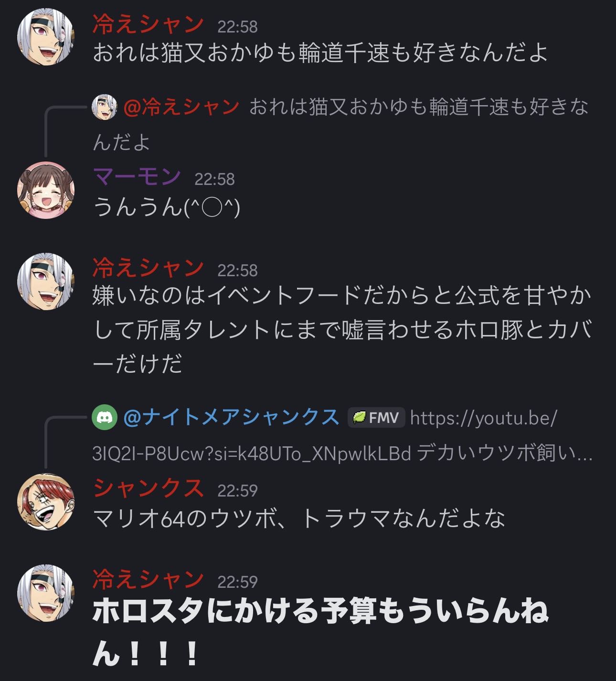Select the 冷えシャン username on the first message
The width and height of the screenshot is (616, 681).
148,25
